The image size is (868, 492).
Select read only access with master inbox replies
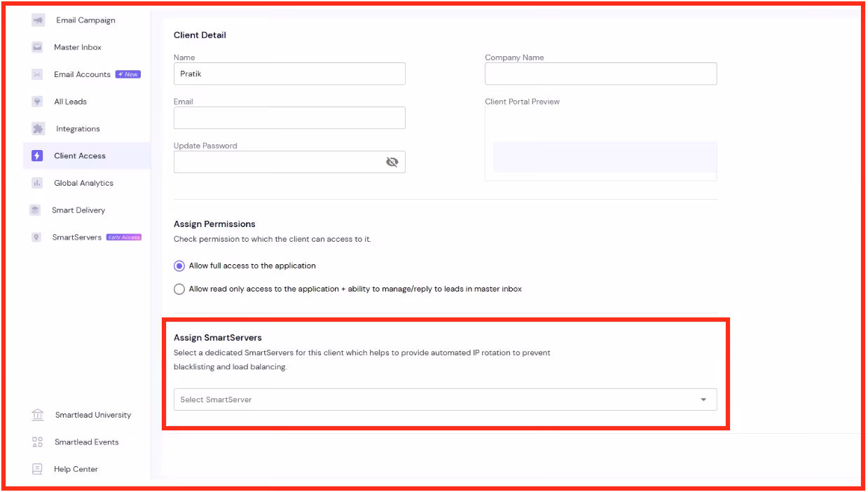click(x=179, y=289)
